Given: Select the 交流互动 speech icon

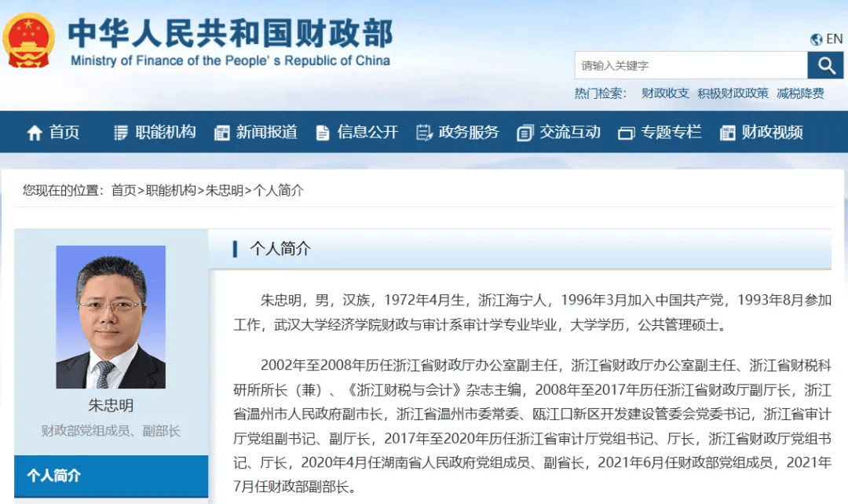Looking at the screenshot, I should pos(523,132).
